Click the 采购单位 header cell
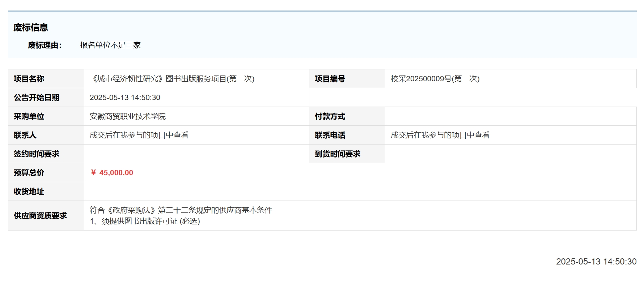The image size is (644, 284). point(29,116)
